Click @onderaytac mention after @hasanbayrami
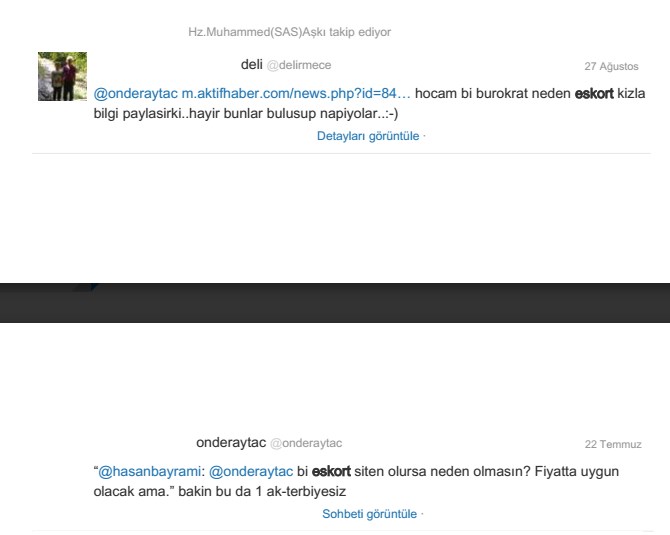The height and width of the screenshot is (535, 670). 251,471
